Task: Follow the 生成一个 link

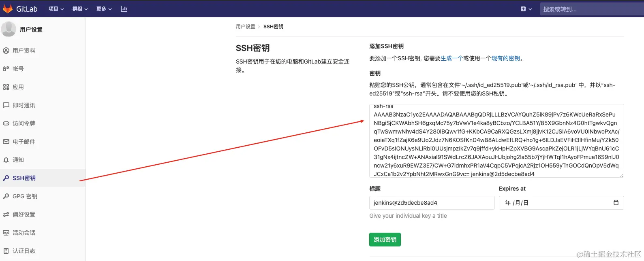Action: (452, 58)
